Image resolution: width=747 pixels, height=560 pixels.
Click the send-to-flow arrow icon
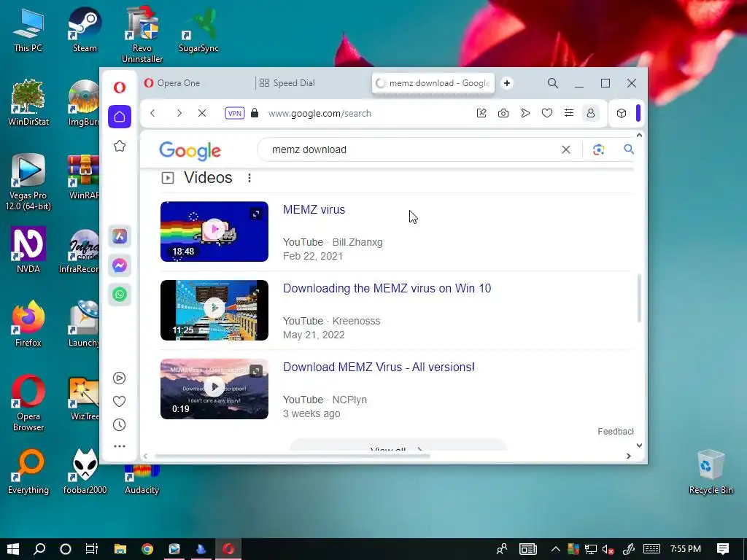(525, 113)
